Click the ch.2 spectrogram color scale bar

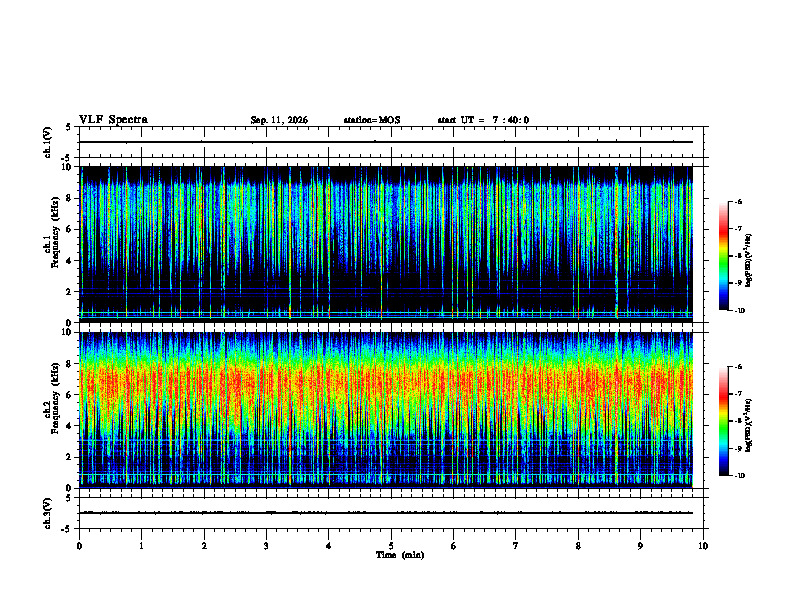pos(723,421)
